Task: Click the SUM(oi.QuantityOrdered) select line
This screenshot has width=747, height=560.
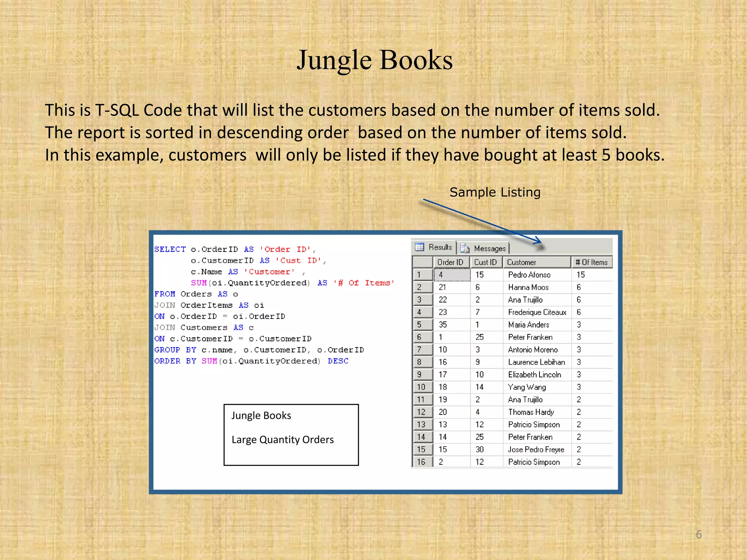Action: (293, 283)
